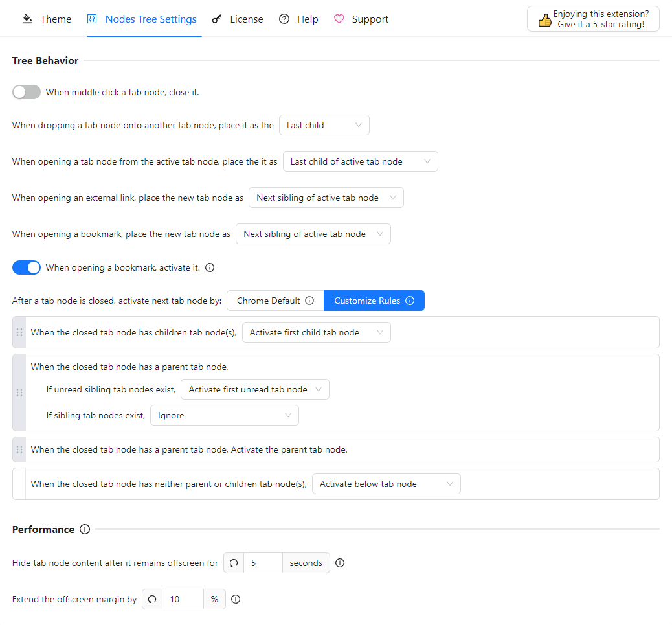Open the License tab
Viewport: 672px width, 625px height.
coord(238,19)
